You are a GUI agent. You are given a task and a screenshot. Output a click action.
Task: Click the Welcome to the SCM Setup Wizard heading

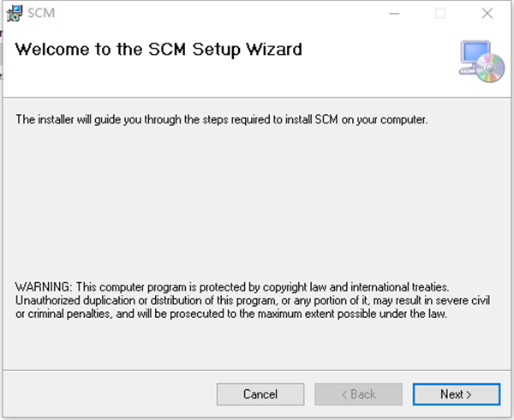tap(158, 50)
